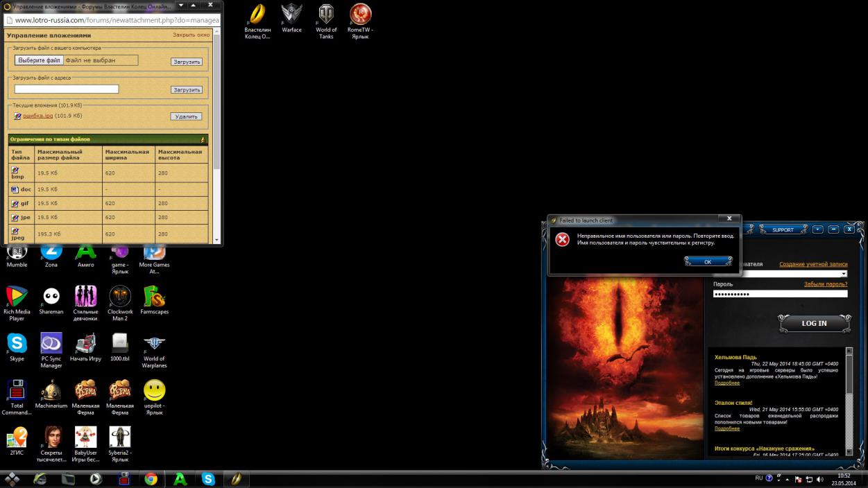Open the Секреты тысячелетия desktop icon
This screenshot has width=868, height=488.
[x=53, y=444]
